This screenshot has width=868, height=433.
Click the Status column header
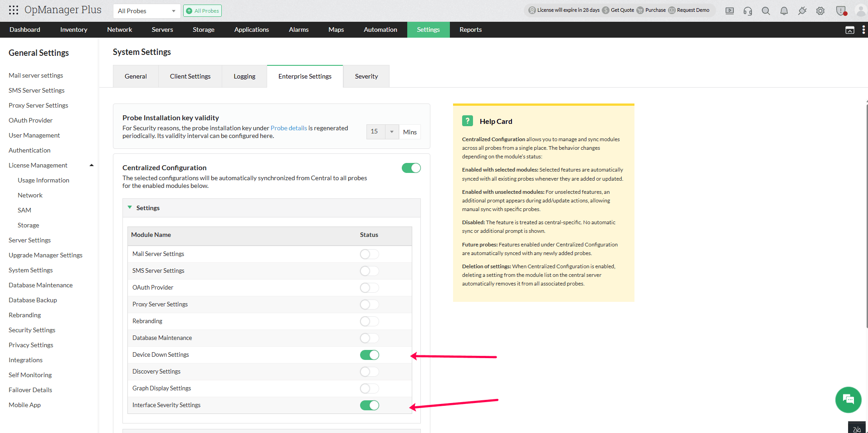(369, 235)
